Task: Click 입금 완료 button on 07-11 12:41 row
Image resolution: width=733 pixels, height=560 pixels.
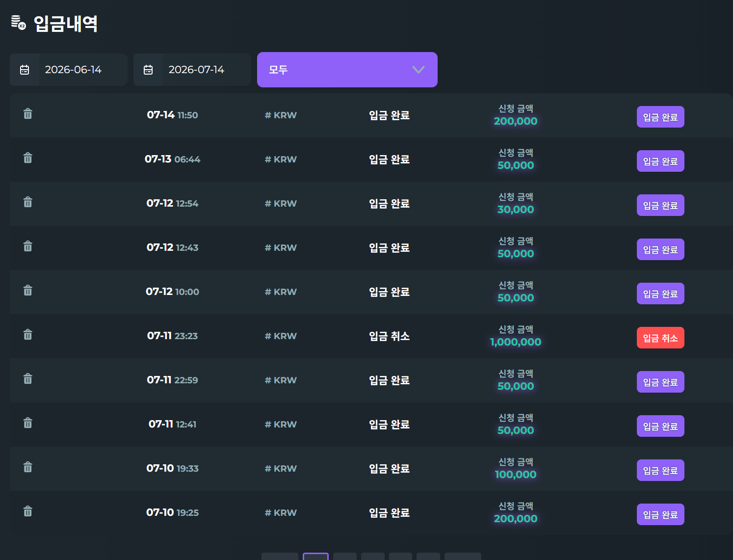Action: (x=660, y=426)
